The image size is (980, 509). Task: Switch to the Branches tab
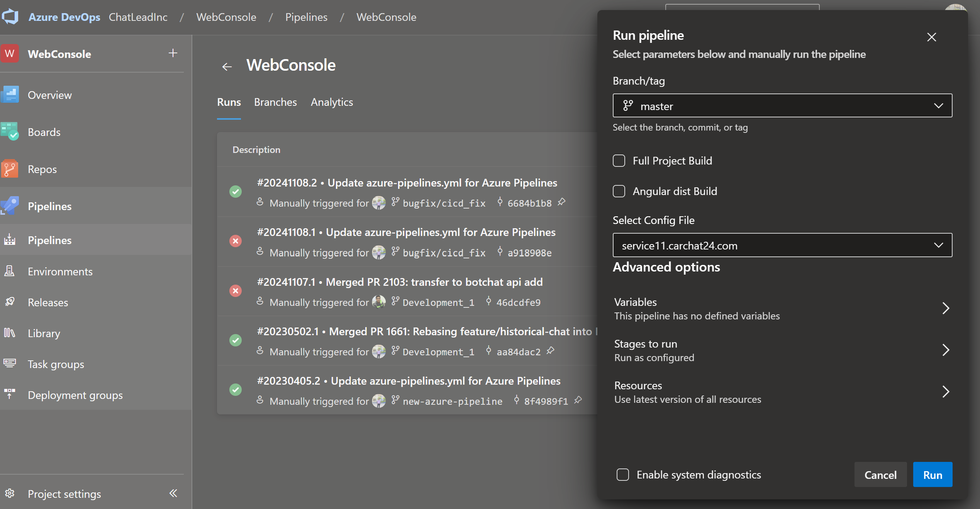pyautogui.click(x=275, y=102)
